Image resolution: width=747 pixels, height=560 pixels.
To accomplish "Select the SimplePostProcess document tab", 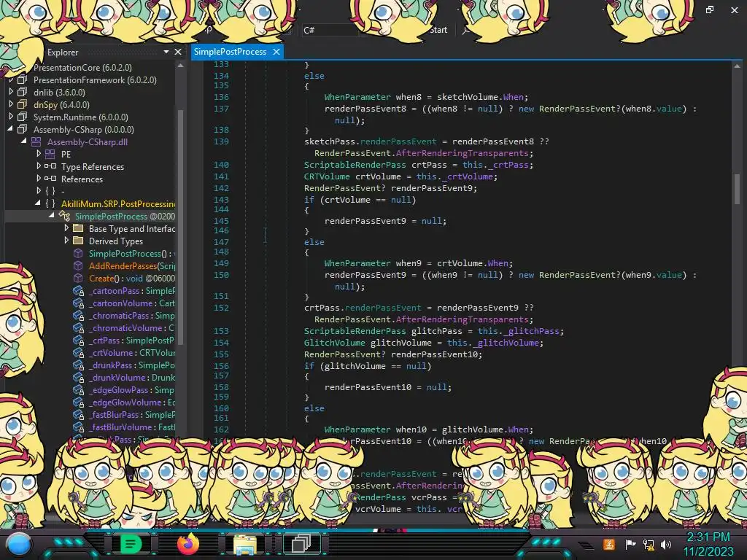I will click(230, 52).
